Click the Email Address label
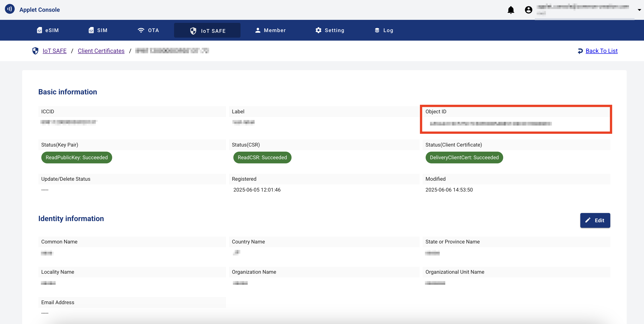The width and height of the screenshot is (644, 324). coord(57,303)
